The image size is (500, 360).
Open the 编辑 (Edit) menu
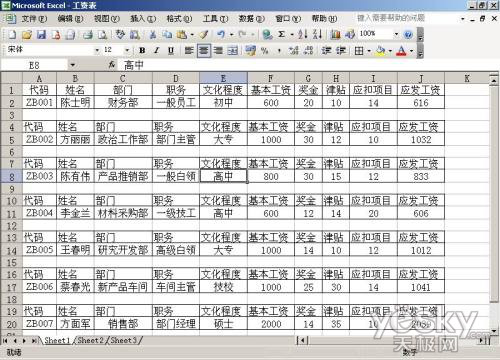(70, 19)
